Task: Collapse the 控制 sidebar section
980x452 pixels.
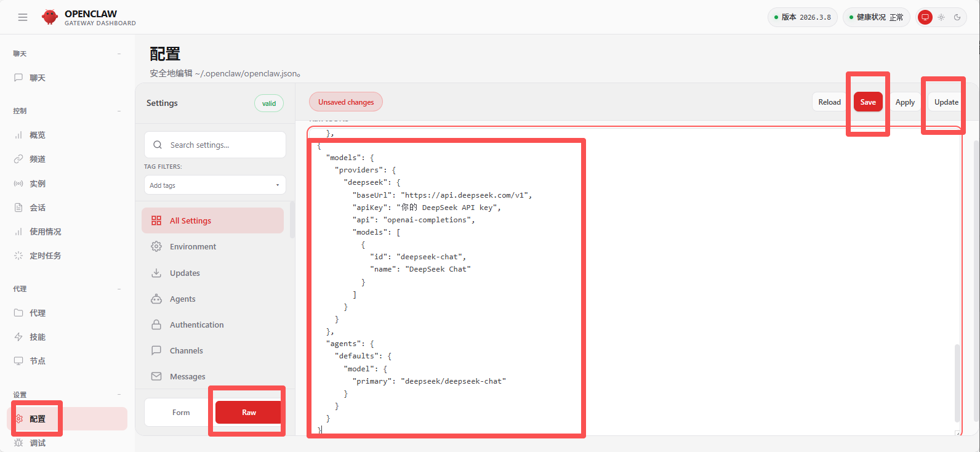Action: click(x=67, y=111)
